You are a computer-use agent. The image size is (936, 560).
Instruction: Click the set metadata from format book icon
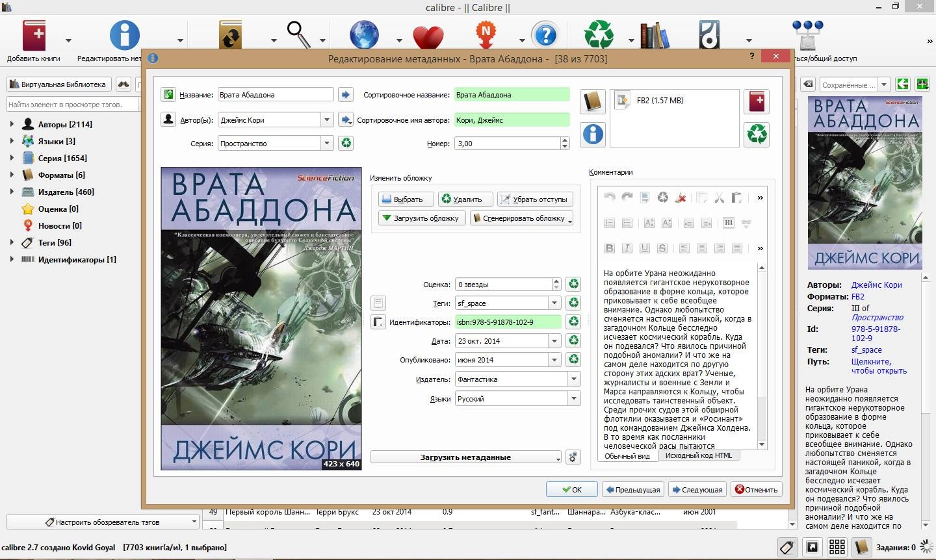pos(592,101)
